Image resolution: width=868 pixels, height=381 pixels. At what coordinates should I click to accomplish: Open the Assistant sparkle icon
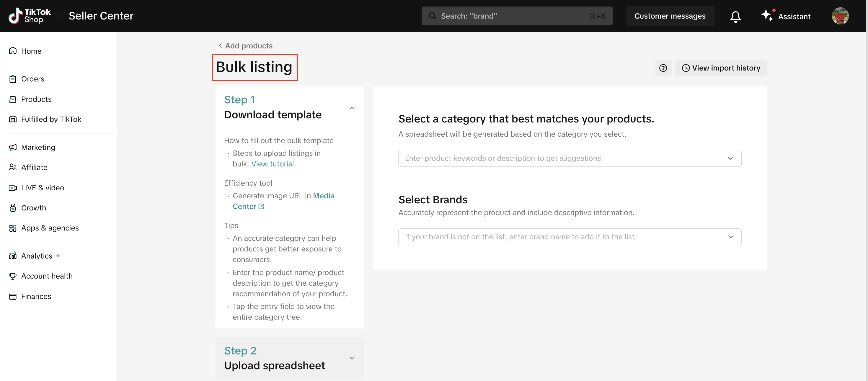pyautogui.click(x=767, y=16)
